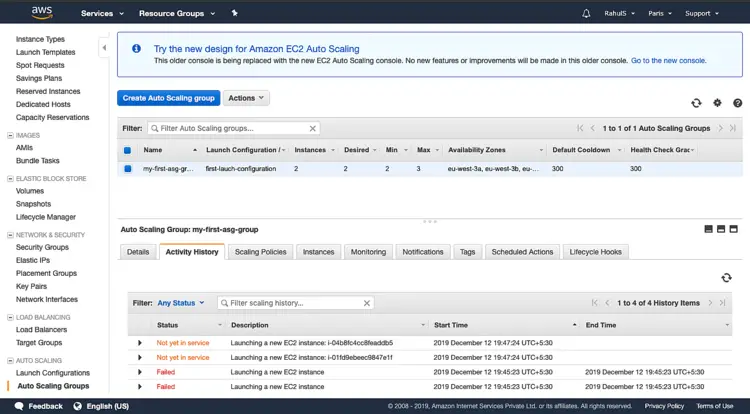Refresh the Auto Scaling groups list
The image size is (750, 414).
click(696, 103)
